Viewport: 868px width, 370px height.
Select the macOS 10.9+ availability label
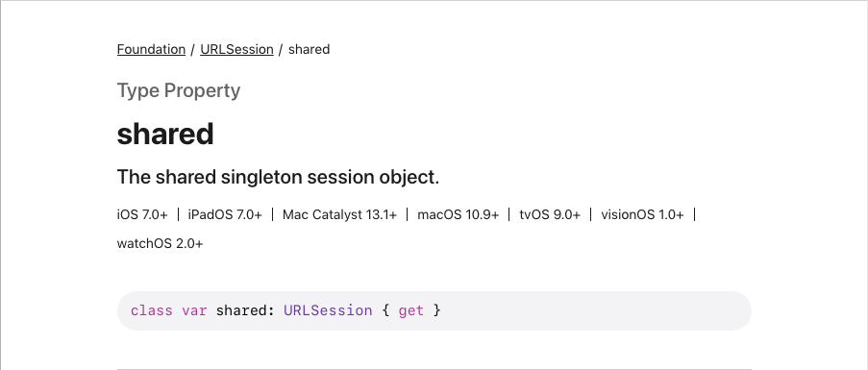[x=459, y=214]
